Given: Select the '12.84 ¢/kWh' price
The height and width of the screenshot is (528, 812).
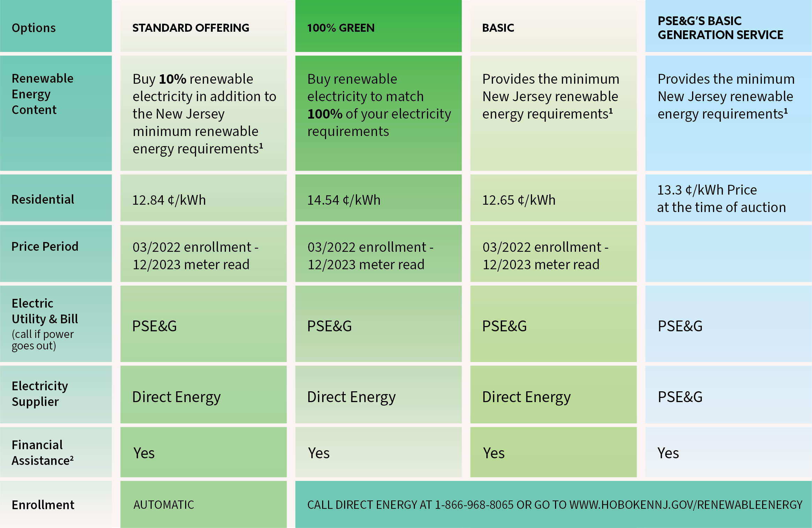Looking at the screenshot, I should [x=204, y=198].
